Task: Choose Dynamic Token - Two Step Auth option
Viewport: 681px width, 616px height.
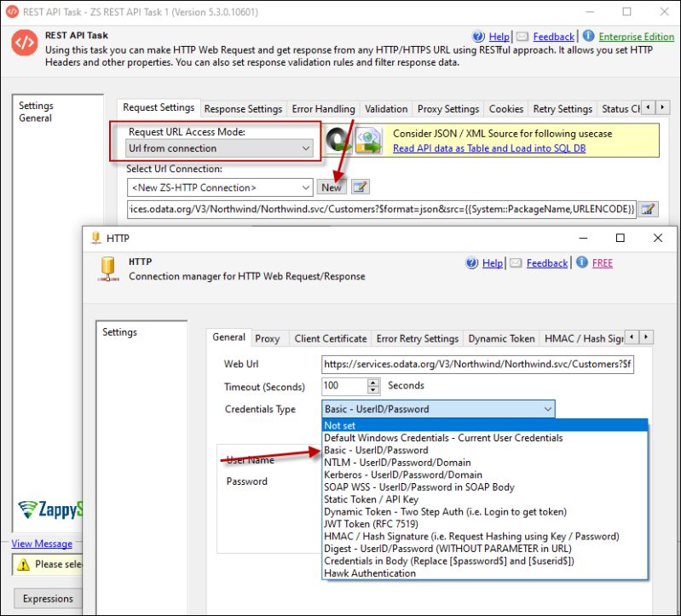Action: coord(485,511)
